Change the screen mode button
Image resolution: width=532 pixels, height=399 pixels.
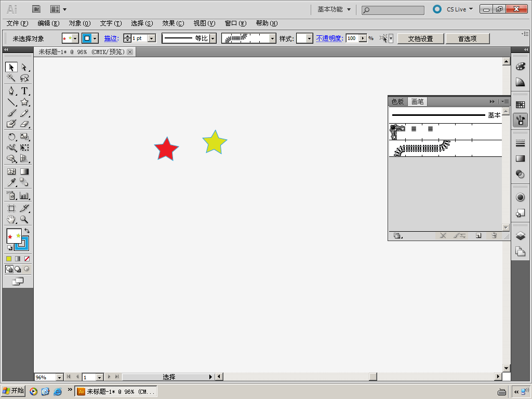click(18, 281)
